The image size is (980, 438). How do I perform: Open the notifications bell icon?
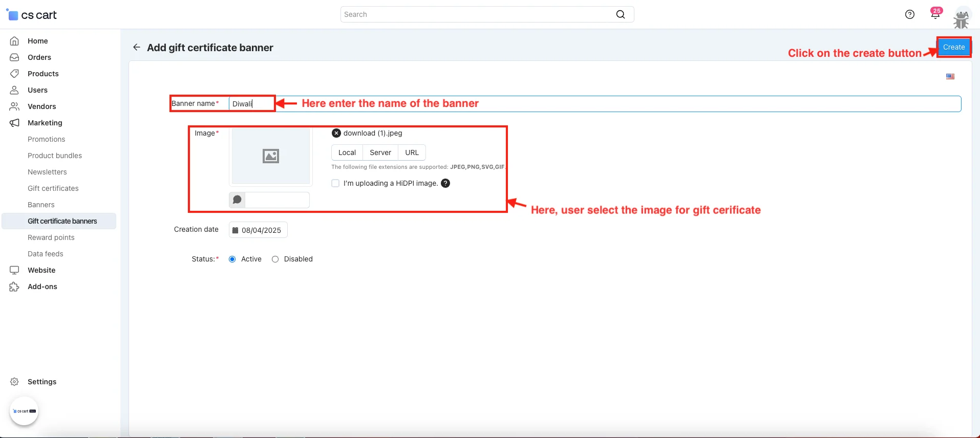tap(935, 14)
